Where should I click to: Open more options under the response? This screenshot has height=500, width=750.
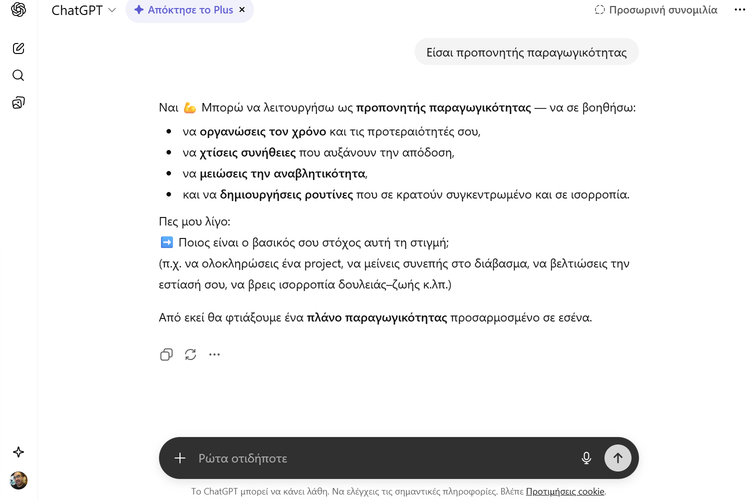214,354
